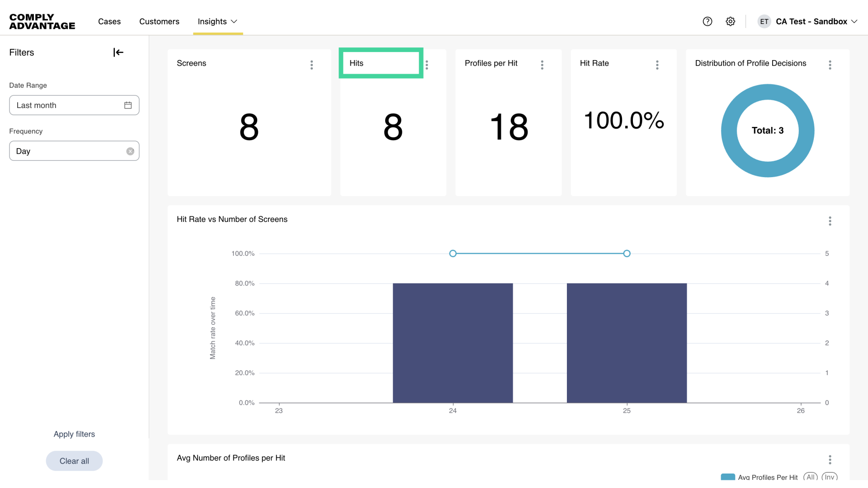Open the Frequency Day combo box
This screenshot has height=488, width=868.
tap(68, 151)
